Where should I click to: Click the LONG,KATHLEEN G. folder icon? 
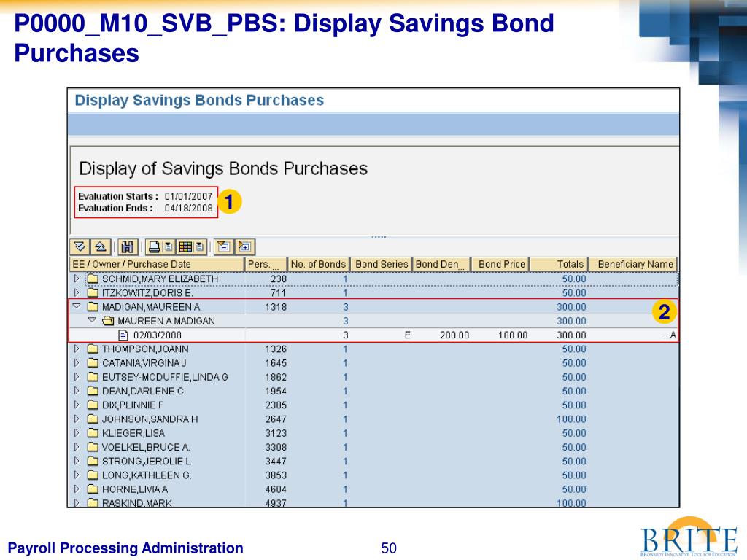click(x=93, y=475)
